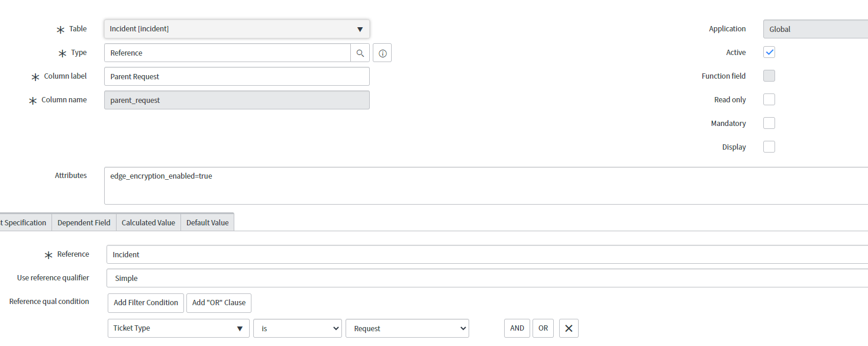Focus the Type field containing Reference
The image size is (868, 346).
[x=227, y=53]
